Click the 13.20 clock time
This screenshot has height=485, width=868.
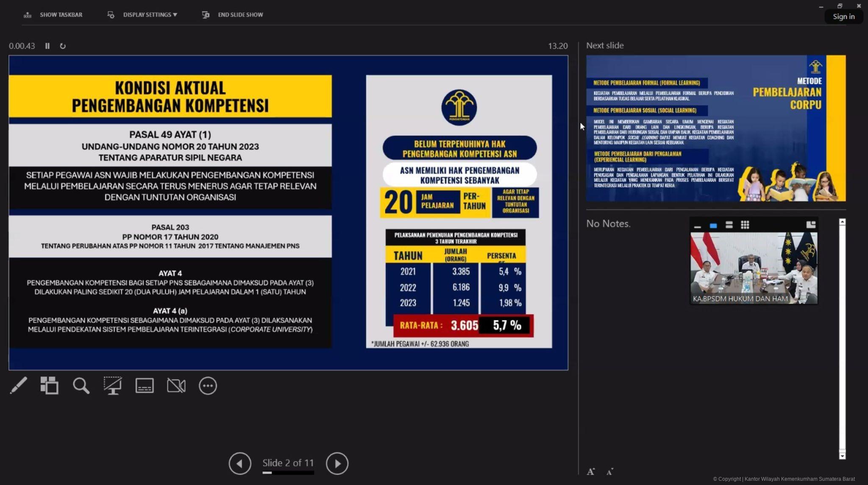(558, 46)
